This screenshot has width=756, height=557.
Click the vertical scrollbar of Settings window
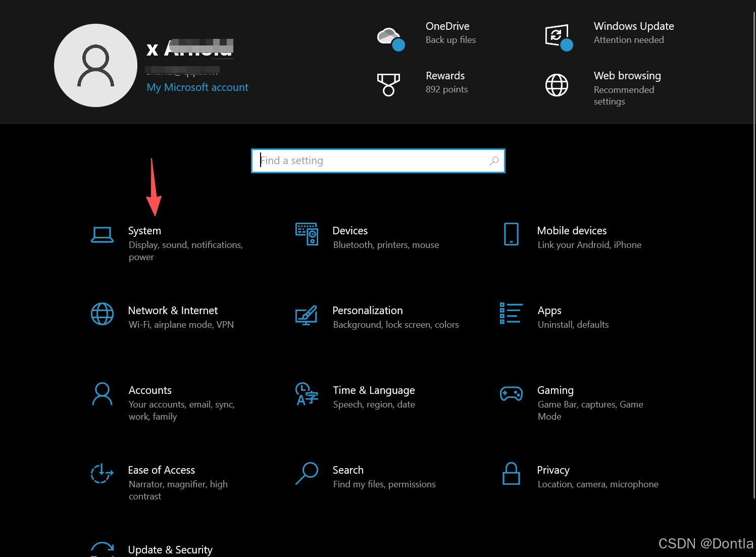pos(754,255)
